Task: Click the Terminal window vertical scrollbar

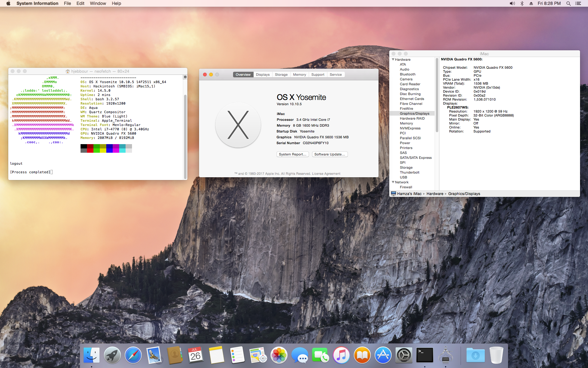Action: [185, 136]
